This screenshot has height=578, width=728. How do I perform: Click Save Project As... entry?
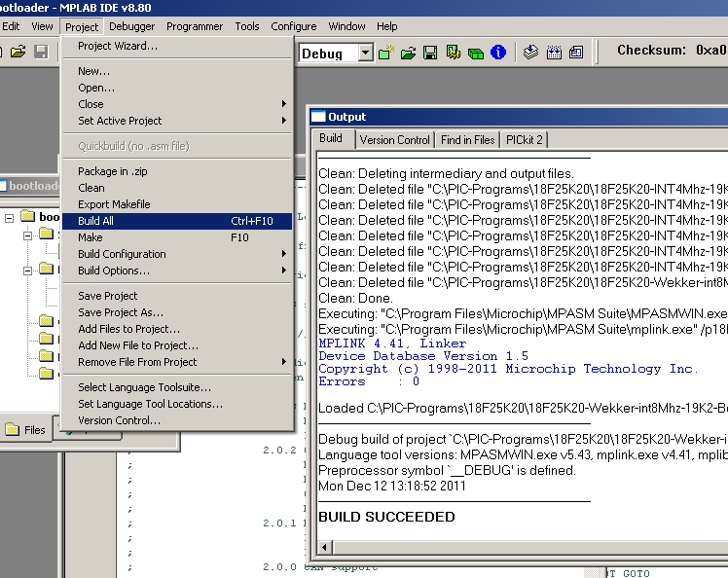(x=177, y=312)
